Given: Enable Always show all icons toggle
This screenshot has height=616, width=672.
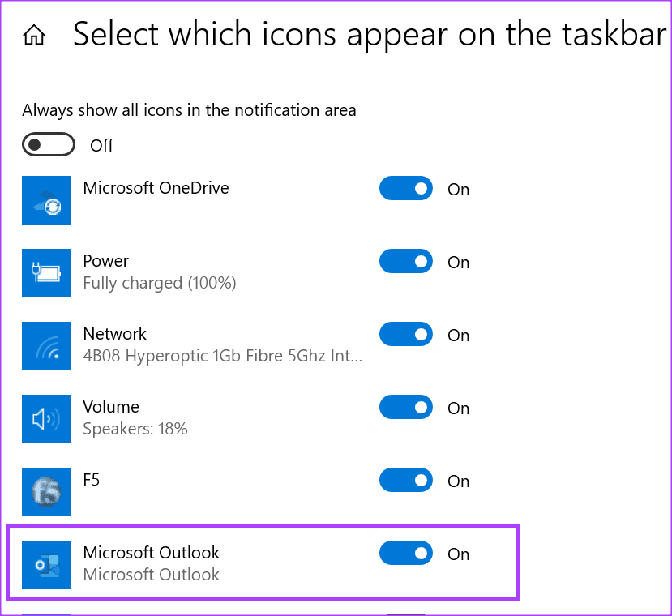Looking at the screenshot, I should point(49,145).
